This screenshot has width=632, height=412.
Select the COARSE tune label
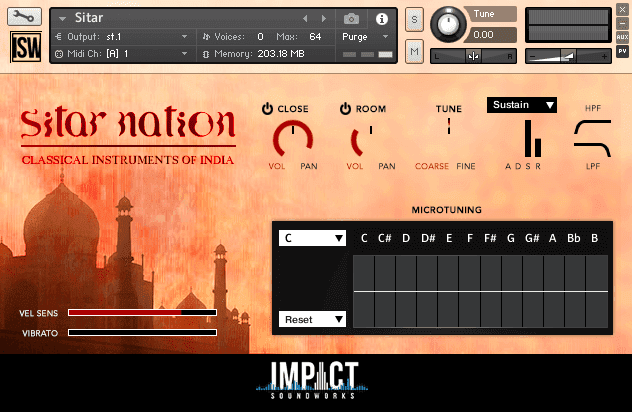click(x=432, y=166)
